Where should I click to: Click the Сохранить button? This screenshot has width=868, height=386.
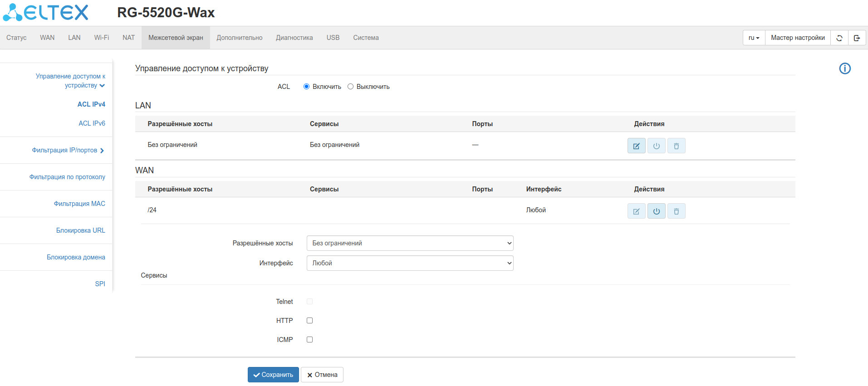(x=273, y=375)
